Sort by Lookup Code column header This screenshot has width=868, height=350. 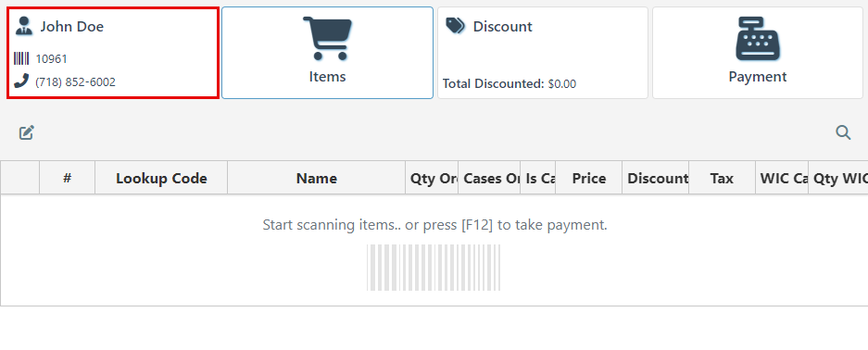161,178
